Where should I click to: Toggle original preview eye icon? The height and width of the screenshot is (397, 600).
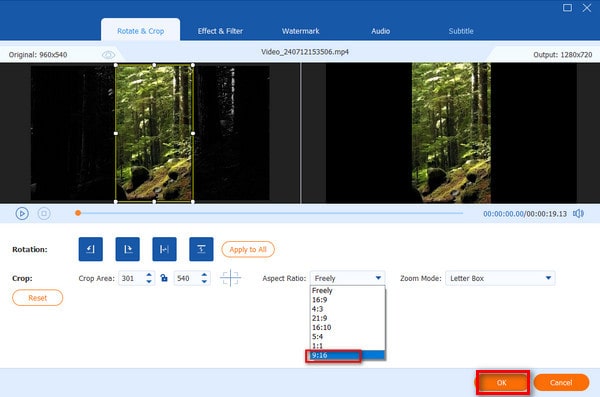tap(108, 55)
